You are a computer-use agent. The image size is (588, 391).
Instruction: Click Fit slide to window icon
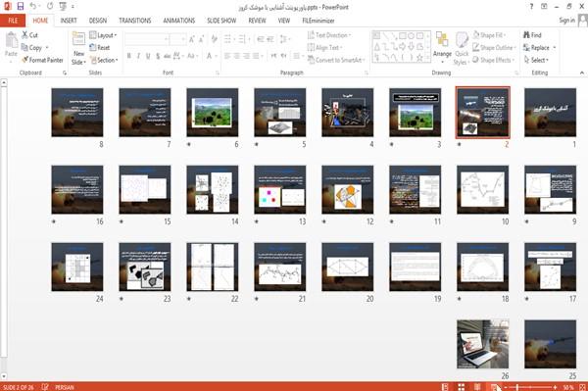[x=582, y=387]
